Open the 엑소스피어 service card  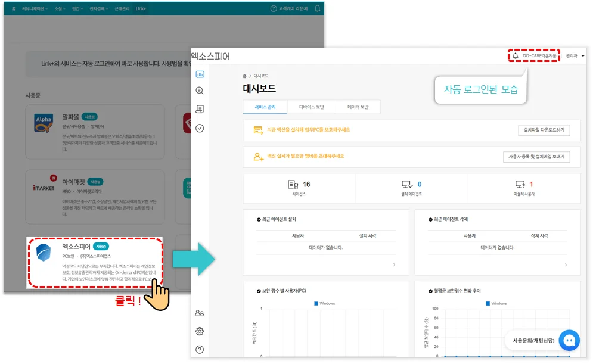click(x=95, y=263)
